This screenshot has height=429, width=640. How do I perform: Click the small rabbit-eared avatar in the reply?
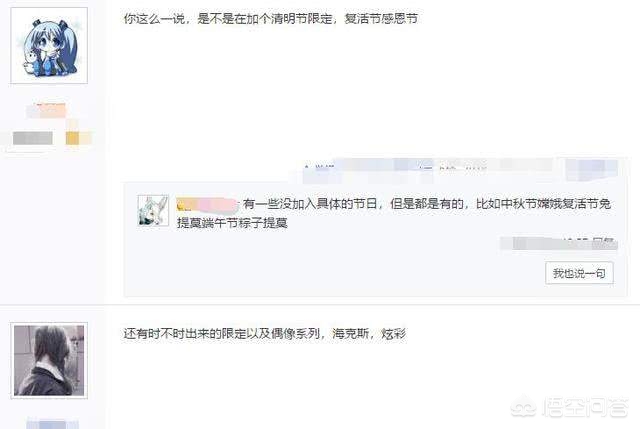pyautogui.click(x=153, y=210)
